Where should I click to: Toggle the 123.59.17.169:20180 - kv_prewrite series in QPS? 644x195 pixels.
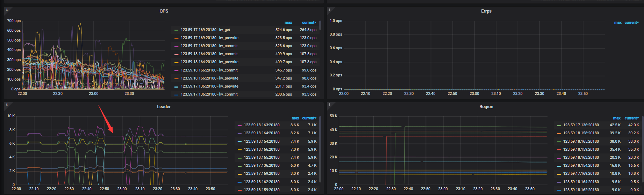[209, 38]
